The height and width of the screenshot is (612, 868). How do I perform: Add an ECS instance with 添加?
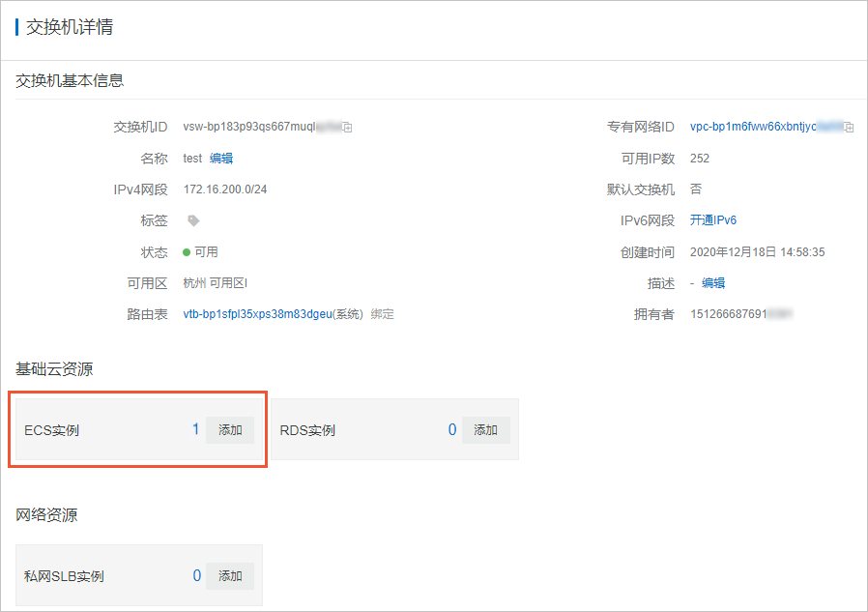230,430
